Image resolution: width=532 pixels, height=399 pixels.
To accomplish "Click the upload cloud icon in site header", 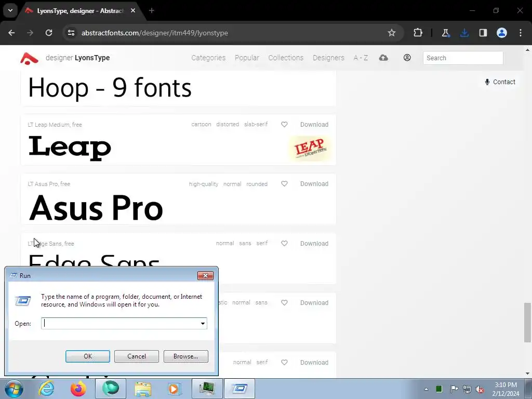I will 383,58.
